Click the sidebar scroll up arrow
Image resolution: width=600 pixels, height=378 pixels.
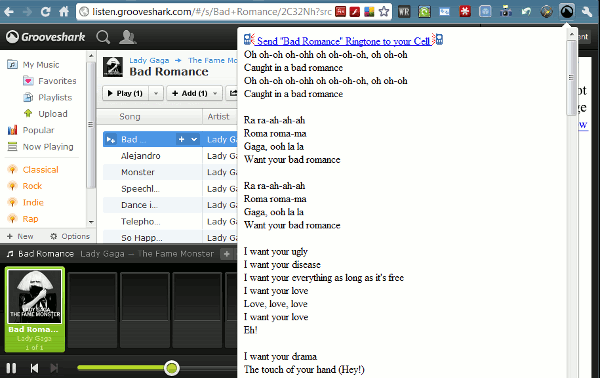pos(91,56)
